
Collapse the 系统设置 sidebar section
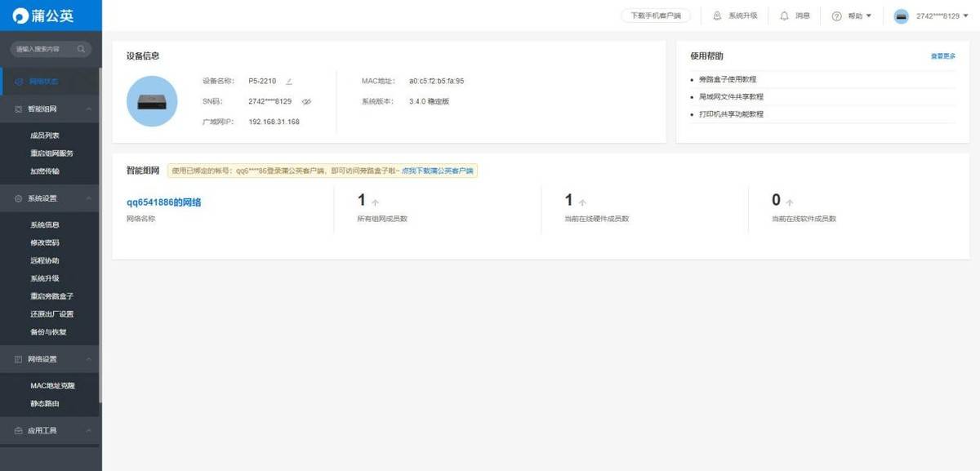[88, 198]
